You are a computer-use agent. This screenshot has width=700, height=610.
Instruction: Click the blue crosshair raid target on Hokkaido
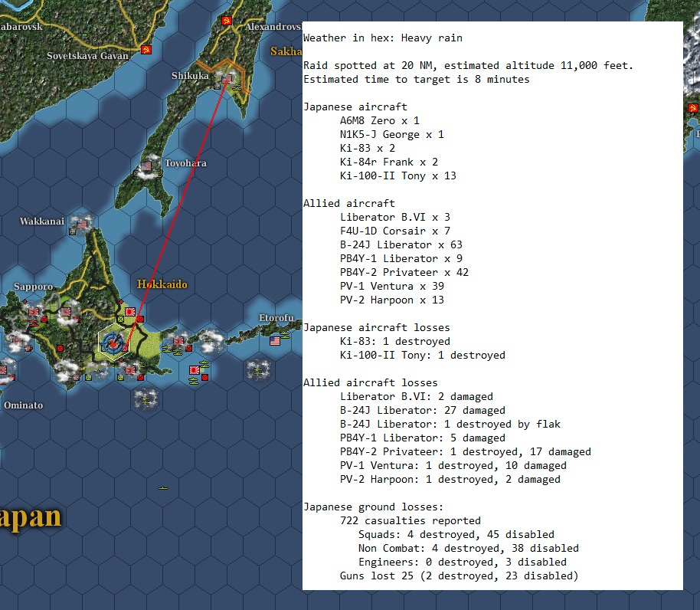coord(112,343)
